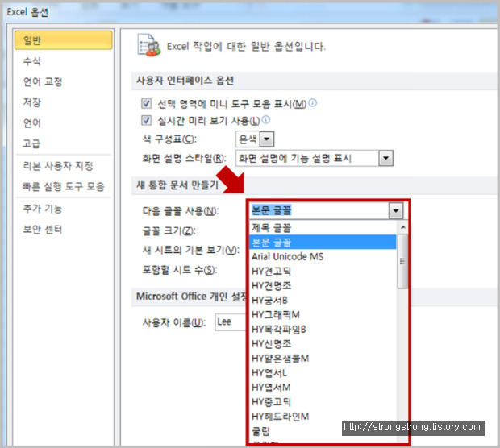Click the 사용자 이름 text field
The width and height of the screenshot is (500, 448).
point(231,322)
